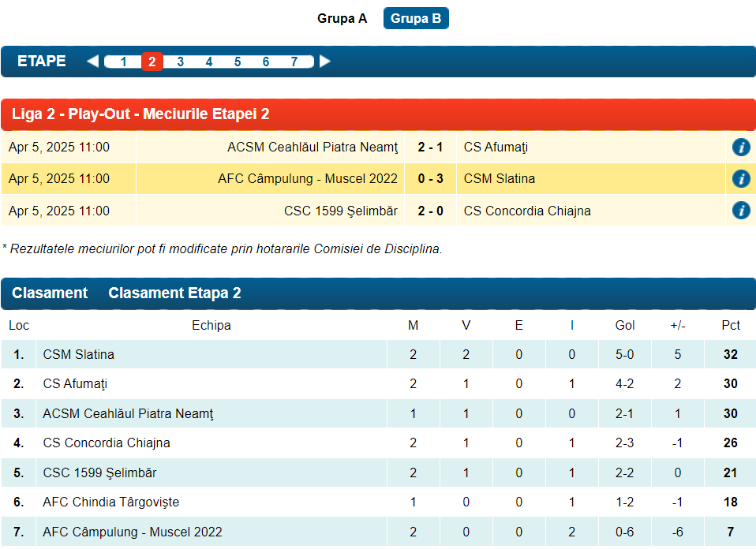Image resolution: width=756 pixels, height=549 pixels.
Task: Choose stage 6 in Etape bar
Action: [266, 62]
